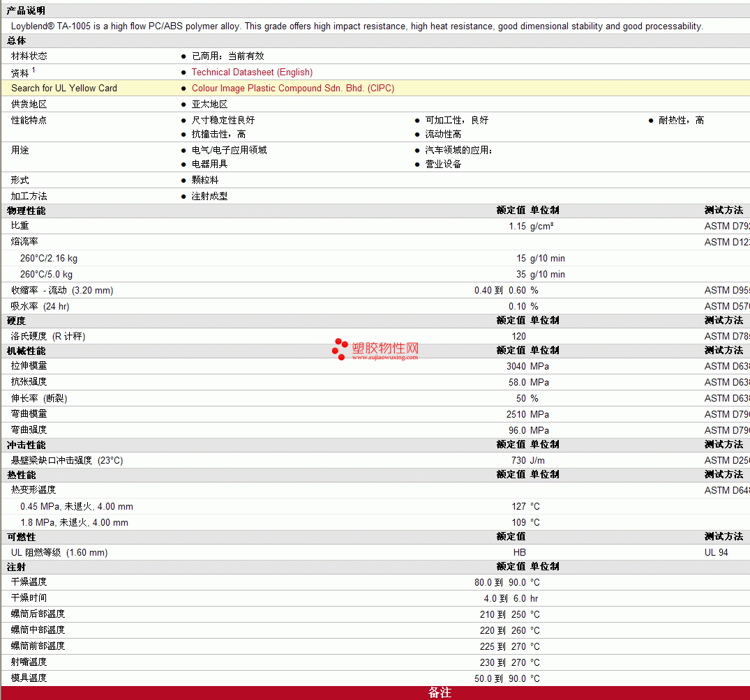Click the 性能特点 row label
Screen dimensions: 750x700
29,121
